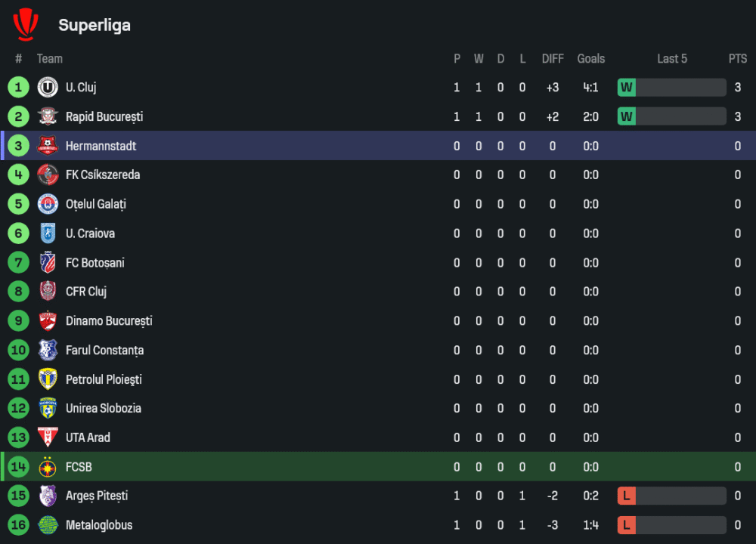Viewport: 756px width, 544px height.
Task: Open the Superliga league title
Action: coord(94,25)
